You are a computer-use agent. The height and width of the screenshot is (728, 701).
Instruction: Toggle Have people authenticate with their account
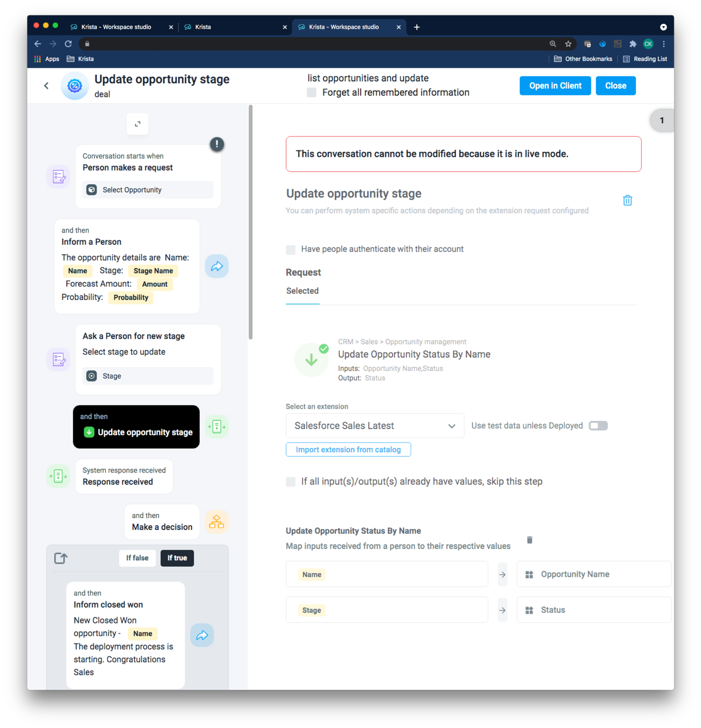pyautogui.click(x=292, y=249)
